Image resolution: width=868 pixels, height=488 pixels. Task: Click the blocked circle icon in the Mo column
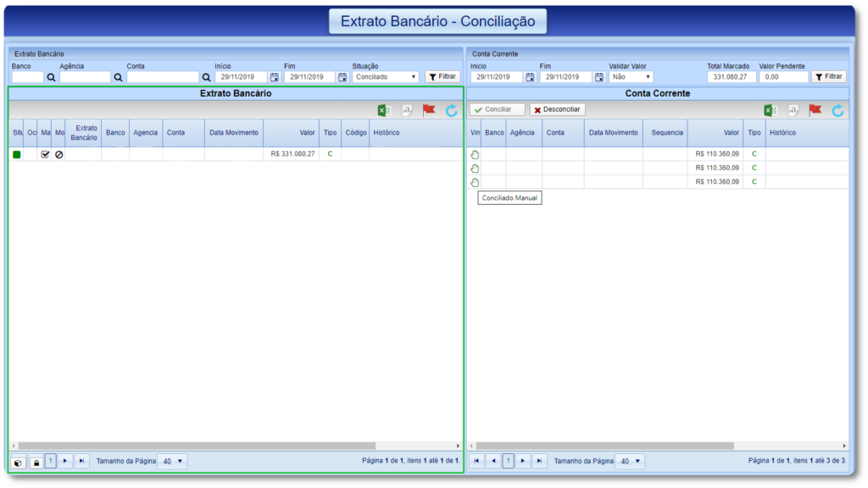59,154
